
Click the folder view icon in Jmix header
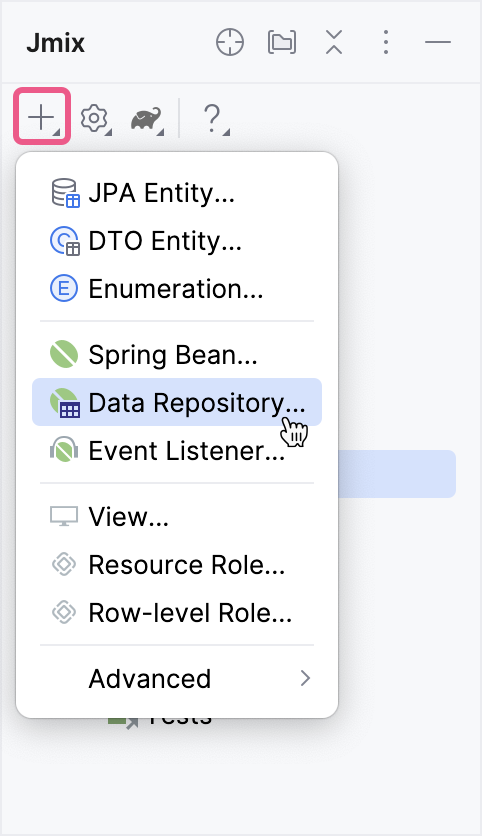(x=282, y=42)
